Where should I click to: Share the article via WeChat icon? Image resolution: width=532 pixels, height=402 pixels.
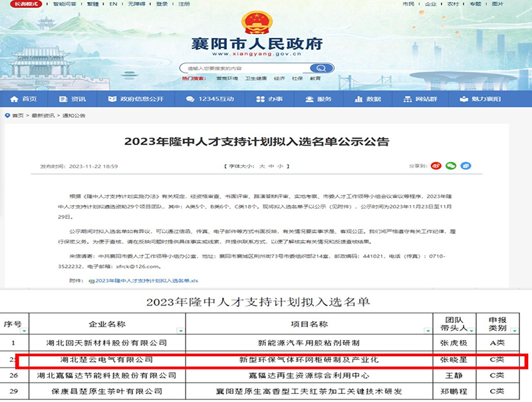click(x=450, y=165)
